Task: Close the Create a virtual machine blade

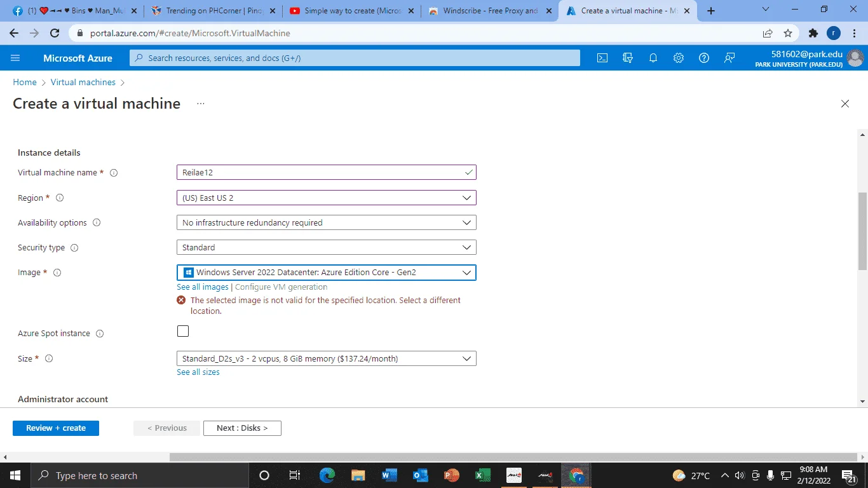Action: coord(845,104)
